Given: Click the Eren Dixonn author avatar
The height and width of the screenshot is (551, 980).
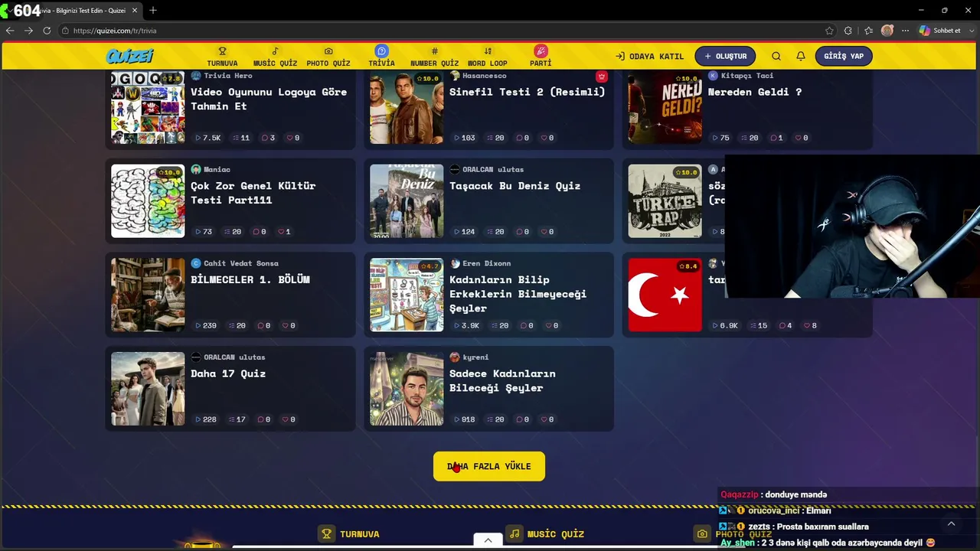Looking at the screenshot, I should [x=455, y=263].
